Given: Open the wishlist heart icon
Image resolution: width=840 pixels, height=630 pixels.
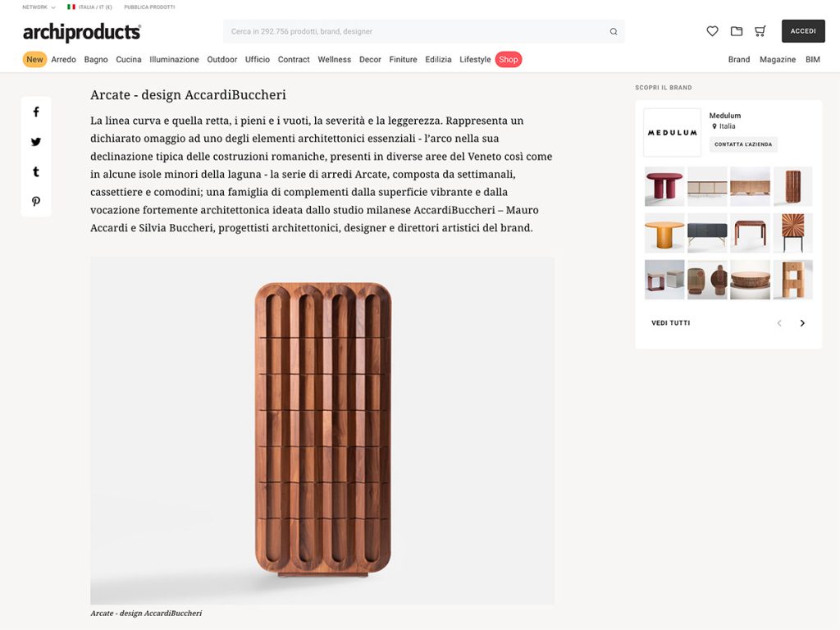Looking at the screenshot, I should (712, 31).
